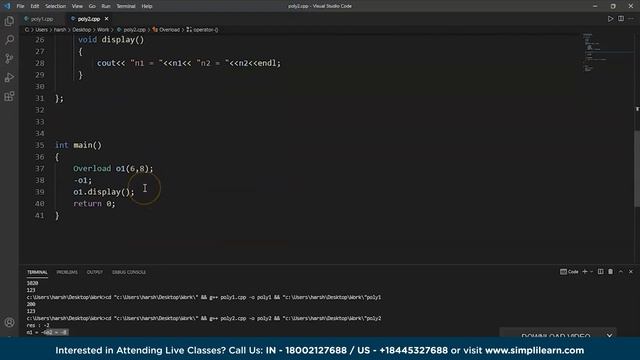
Task: Open the VS Code logo application menu
Action: pos(7,6)
